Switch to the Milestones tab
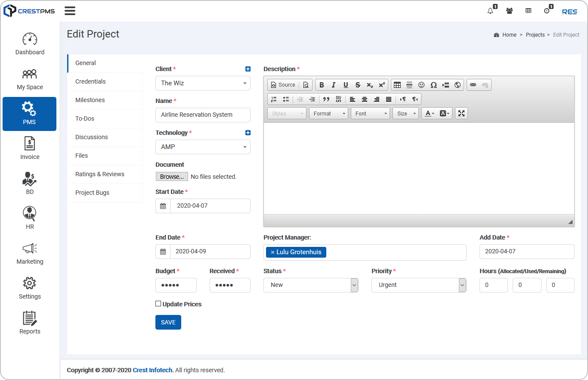 [x=90, y=100]
